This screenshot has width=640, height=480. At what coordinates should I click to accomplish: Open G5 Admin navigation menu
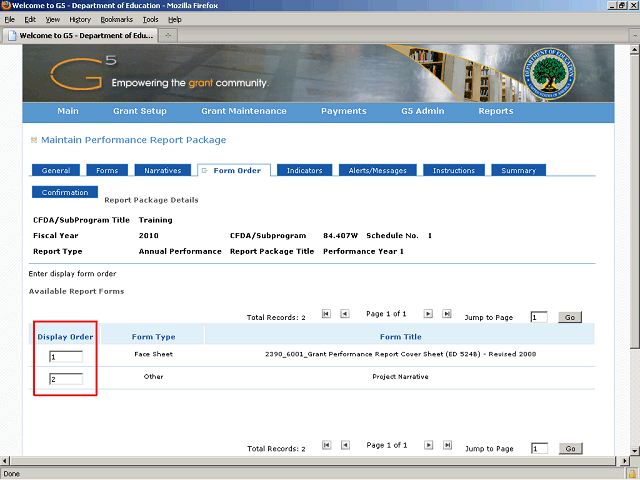tap(422, 111)
